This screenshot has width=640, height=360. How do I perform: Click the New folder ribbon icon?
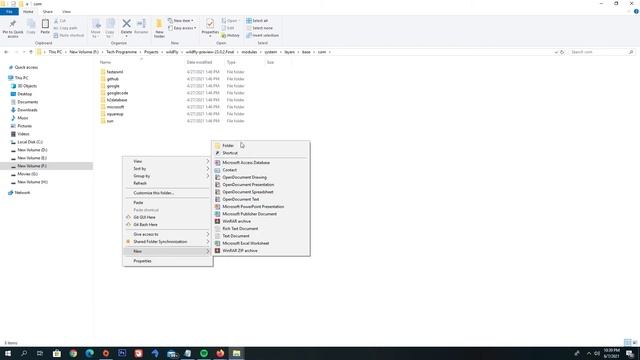point(159,24)
